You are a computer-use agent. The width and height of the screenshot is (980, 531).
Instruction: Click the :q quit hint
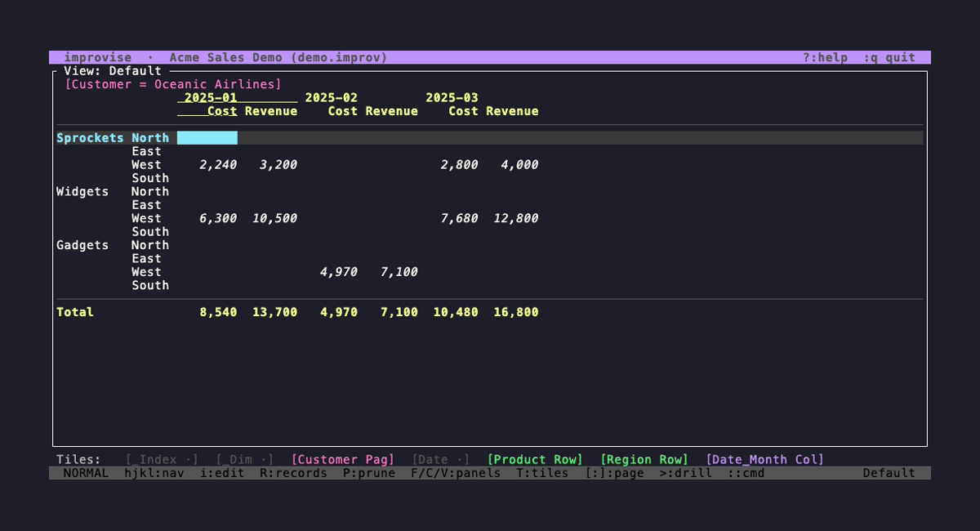889,57
